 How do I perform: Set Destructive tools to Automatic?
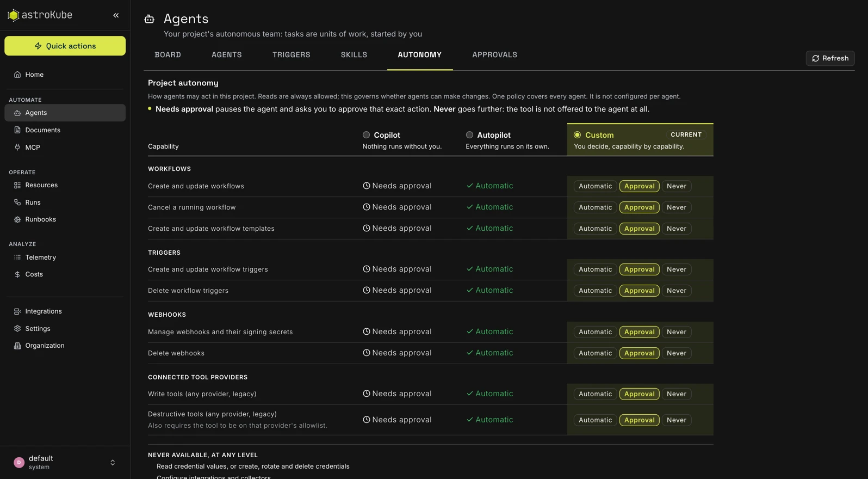click(595, 420)
